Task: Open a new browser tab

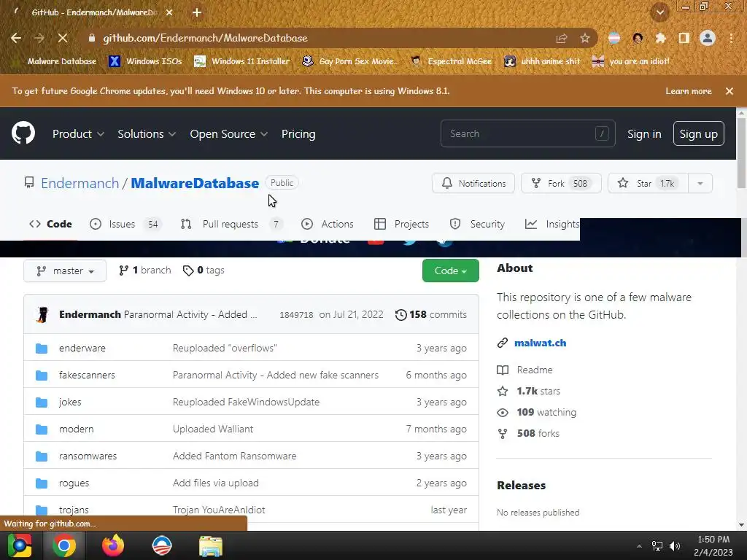Action: [x=197, y=12]
